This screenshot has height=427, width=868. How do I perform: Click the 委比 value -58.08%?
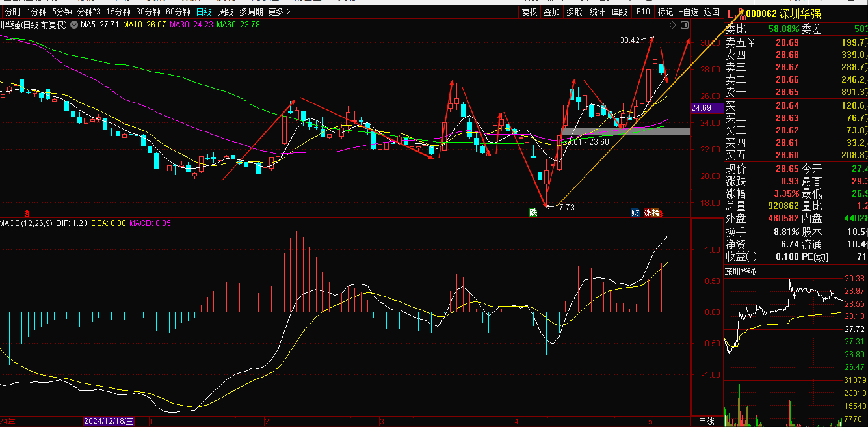pyautogui.click(x=781, y=29)
